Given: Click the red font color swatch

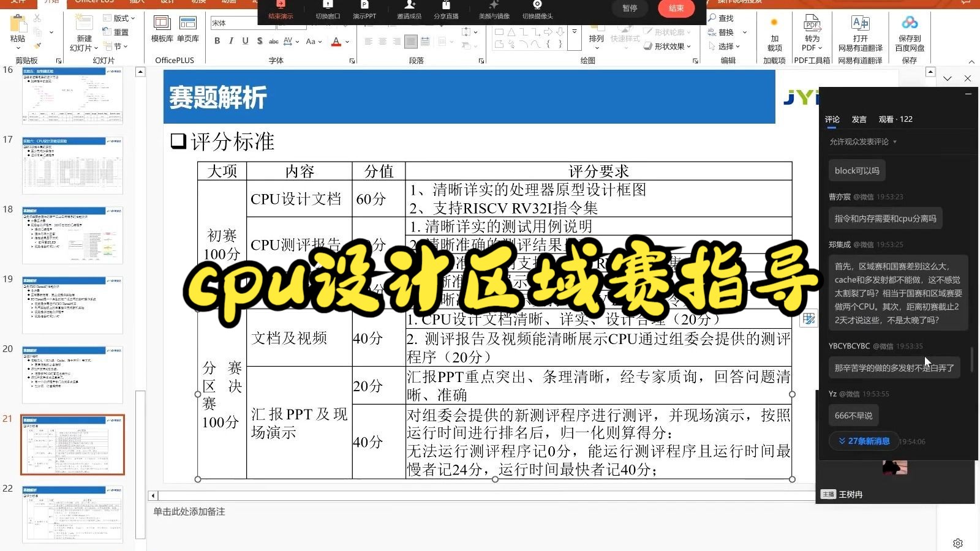Looking at the screenshot, I should [x=337, y=41].
